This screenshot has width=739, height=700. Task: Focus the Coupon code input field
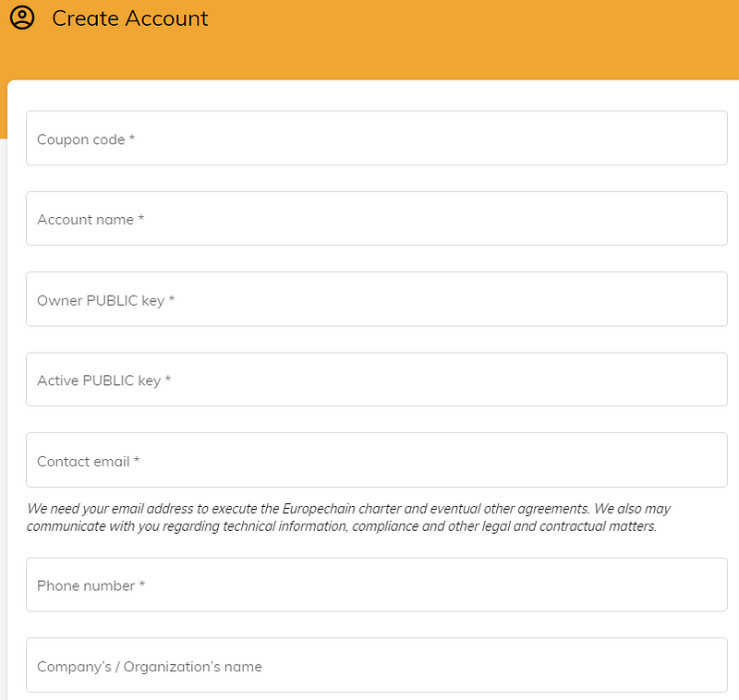pos(377,139)
